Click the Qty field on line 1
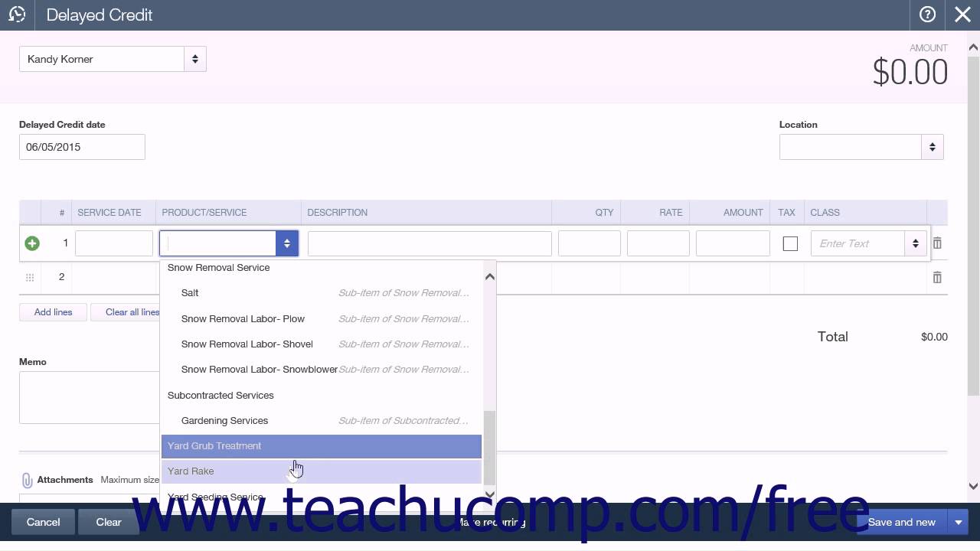The image size is (980, 551). coord(590,243)
